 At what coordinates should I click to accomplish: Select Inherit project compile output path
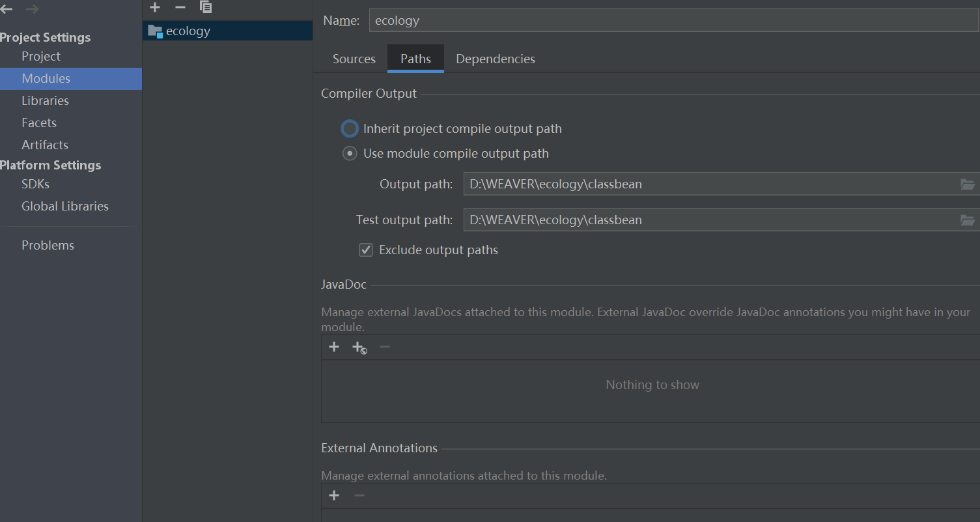[350, 129]
